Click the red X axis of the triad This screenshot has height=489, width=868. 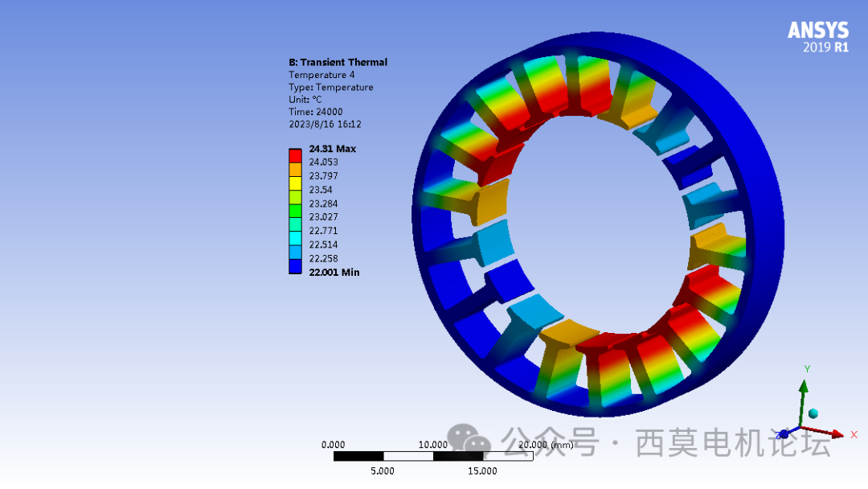[x=824, y=431]
